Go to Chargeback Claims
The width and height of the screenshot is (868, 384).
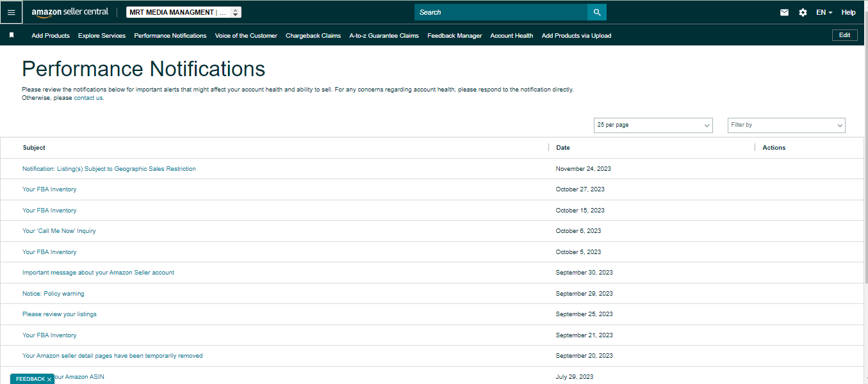(x=313, y=36)
